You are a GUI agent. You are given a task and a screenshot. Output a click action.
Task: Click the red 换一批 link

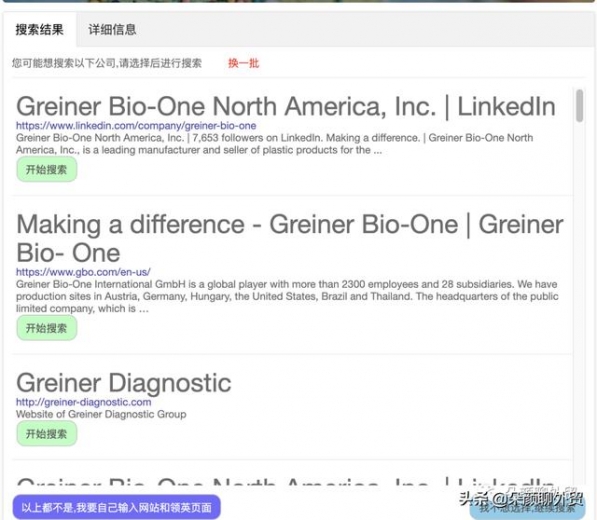coord(243,63)
